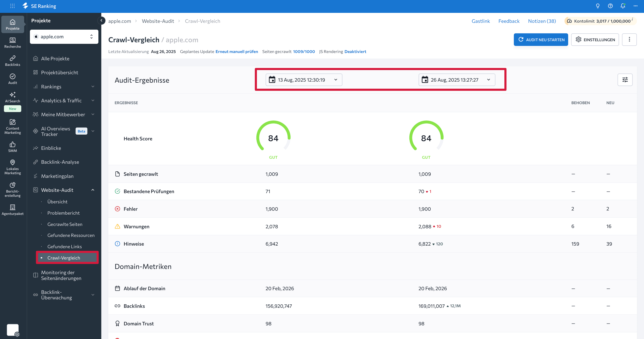Select Übersicht under Website-Audit
Screen dimensions: 644x339
tap(57, 202)
